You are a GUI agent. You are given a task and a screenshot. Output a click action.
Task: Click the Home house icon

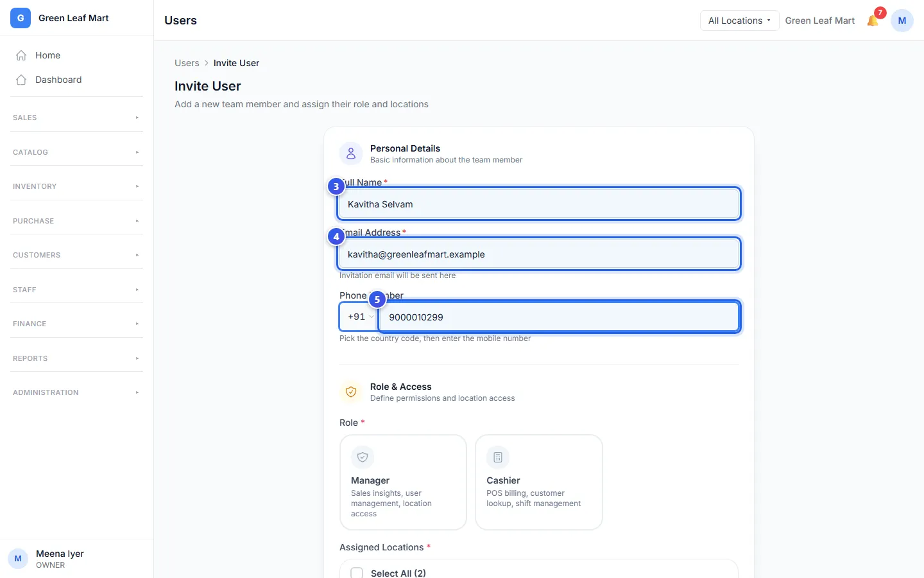pyautogui.click(x=21, y=55)
